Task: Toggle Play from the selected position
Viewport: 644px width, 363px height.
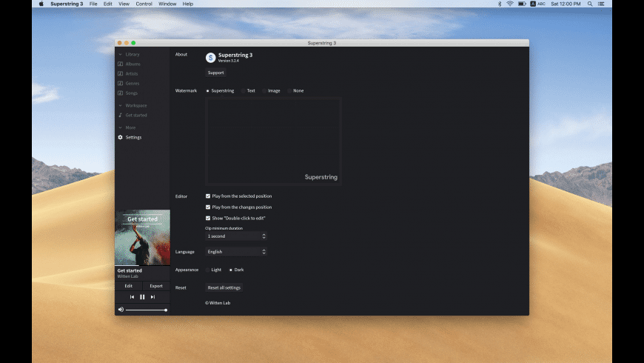Action: coord(208,196)
